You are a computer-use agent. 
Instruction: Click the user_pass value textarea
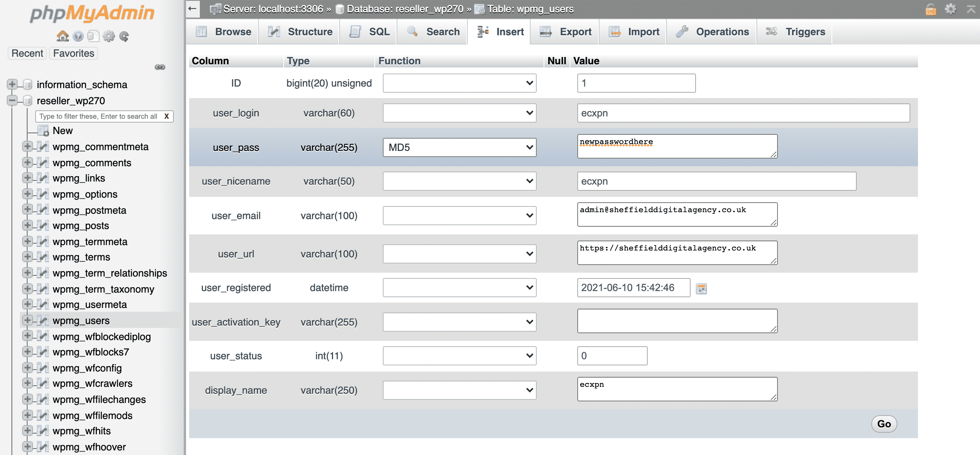(677, 146)
